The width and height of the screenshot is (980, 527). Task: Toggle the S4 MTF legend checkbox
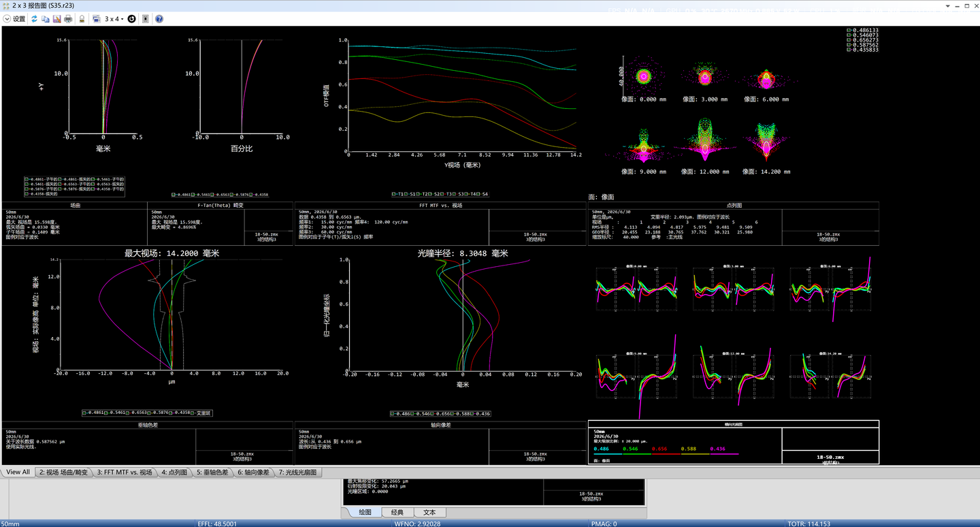tap(478, 194)
